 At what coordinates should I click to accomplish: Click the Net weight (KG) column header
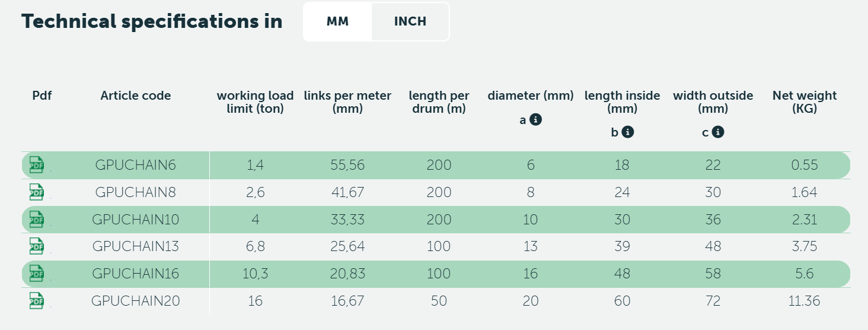[805, 102]
